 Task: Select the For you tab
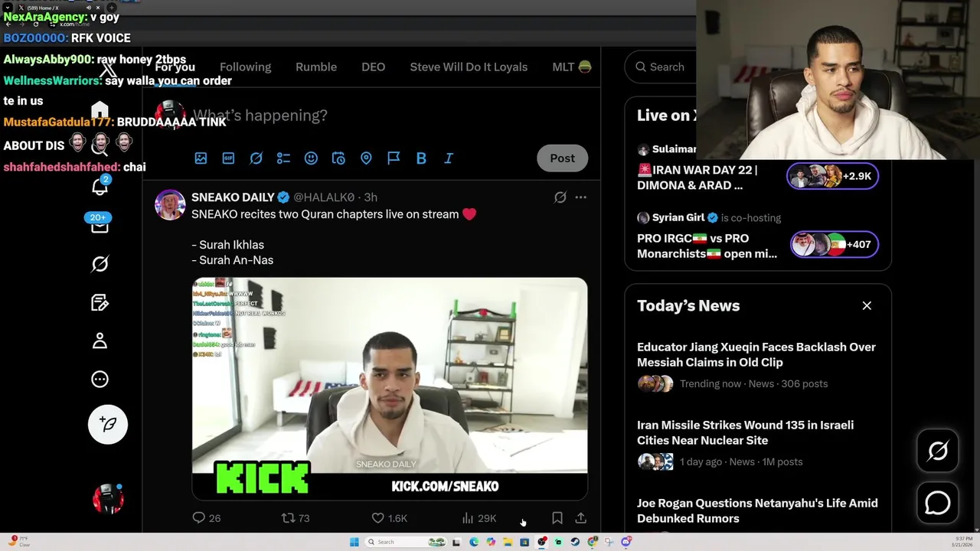(175, 67)
